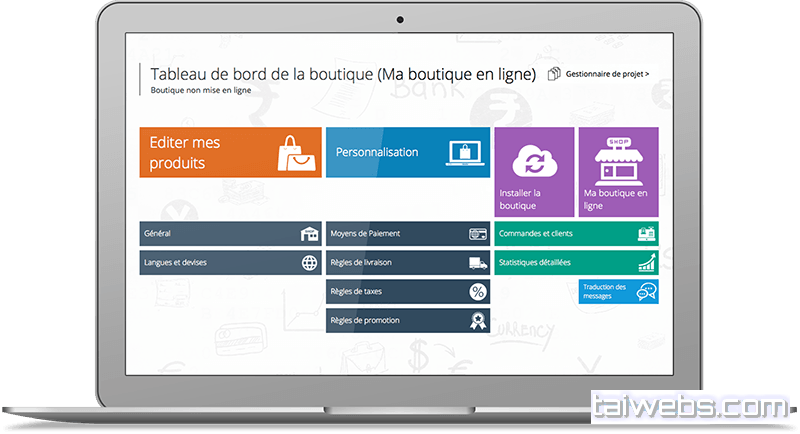The height and width of the screenshot is (434, 800).
Task: Select the Personnalisation tile label
Action: click(x=377, y=153)
